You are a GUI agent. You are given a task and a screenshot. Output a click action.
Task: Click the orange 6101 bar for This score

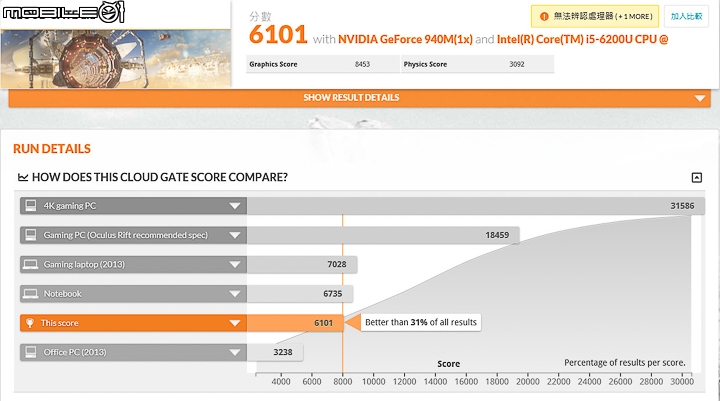295,323
